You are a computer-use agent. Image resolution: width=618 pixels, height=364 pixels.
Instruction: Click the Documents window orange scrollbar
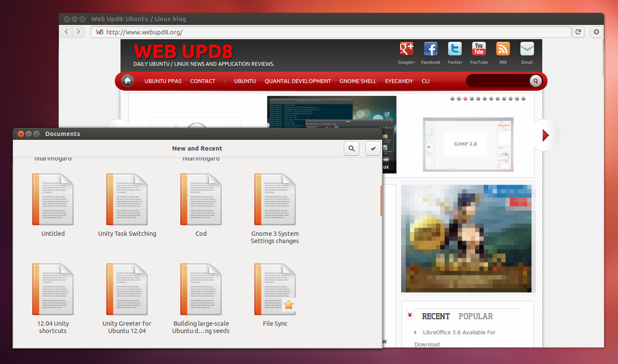pyautogui.click(x=381, y=201)
